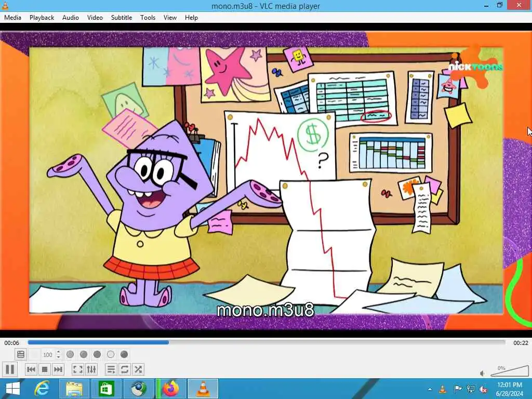Open the muted system volume tray icon

click(483, 389)
